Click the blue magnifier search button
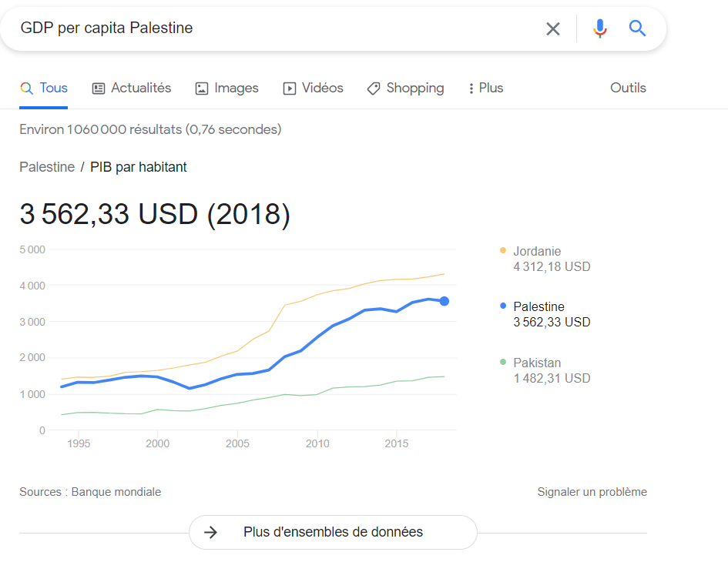Screen dimensions: 728x562 click(x=637, y=28)
